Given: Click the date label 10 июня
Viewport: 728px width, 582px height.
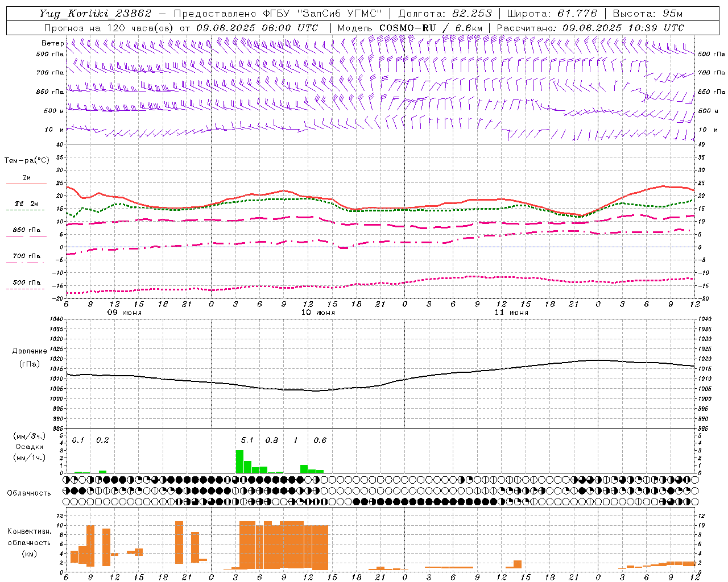Looking at the screenshot, I should (318, 313).
